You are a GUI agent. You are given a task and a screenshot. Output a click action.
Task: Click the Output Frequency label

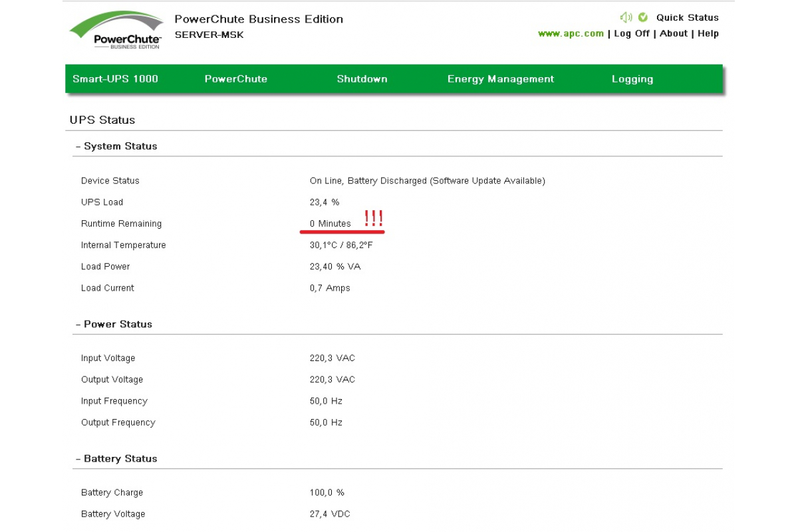tap(118, 422)
